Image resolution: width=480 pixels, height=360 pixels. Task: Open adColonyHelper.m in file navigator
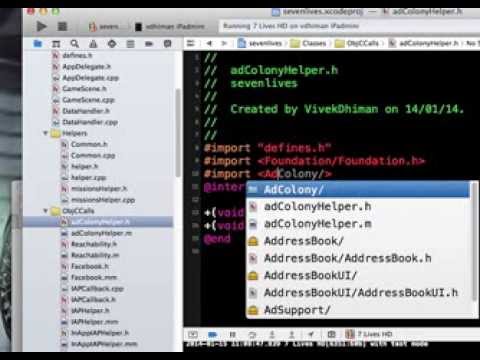pos(102,233)
